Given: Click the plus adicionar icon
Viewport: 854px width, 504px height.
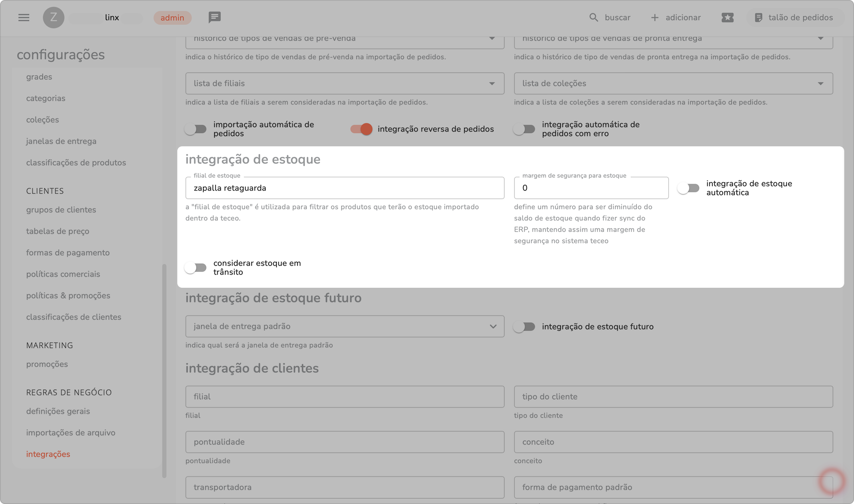Looking at the screenshot, I should coord(654,17).
